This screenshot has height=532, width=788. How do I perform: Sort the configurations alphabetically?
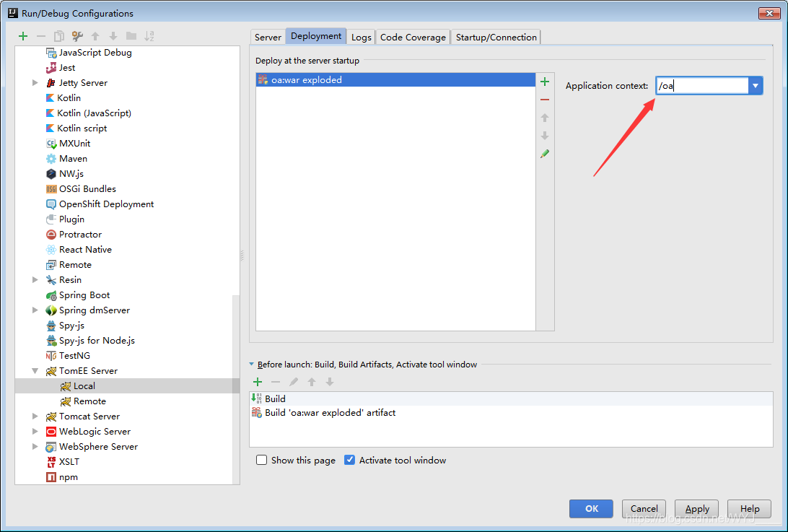pyautogui.click(x=149, y=35)
